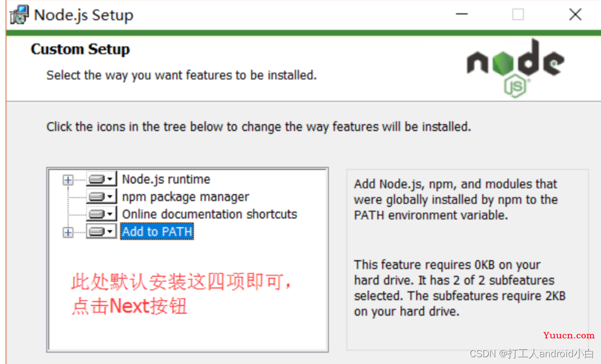
Task: Click the feature description text panel
Action: coord(467,260)
